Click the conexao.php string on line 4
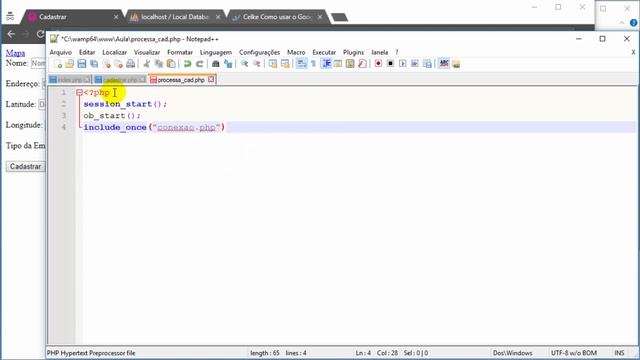The image size is (640, 360). [x=187, y=127]
